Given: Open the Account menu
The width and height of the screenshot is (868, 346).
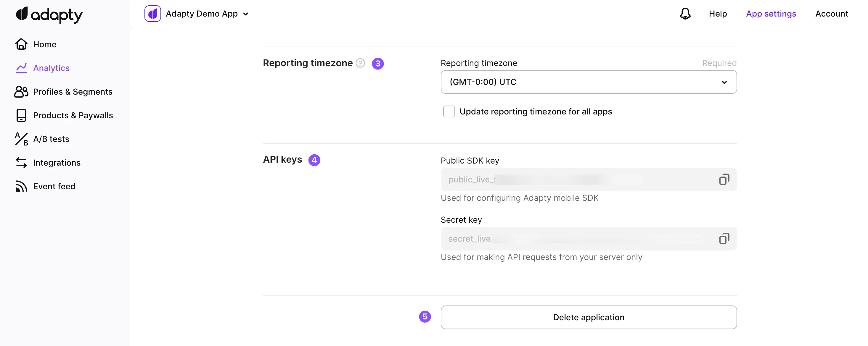Looking at the screenshot, I should tap(831, 14).
